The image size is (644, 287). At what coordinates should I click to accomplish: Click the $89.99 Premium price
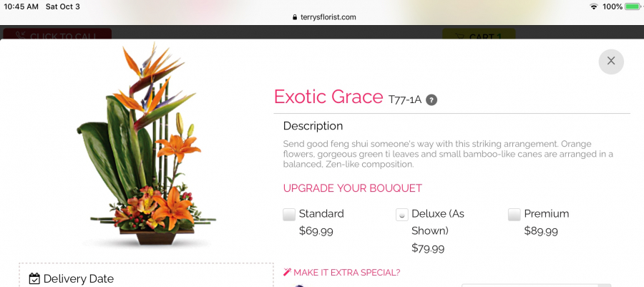click(541, 230)
